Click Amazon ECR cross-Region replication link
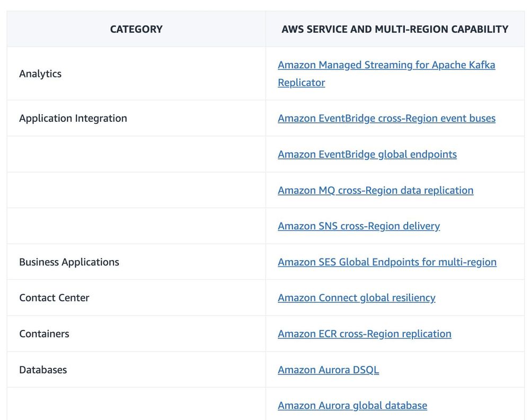Screen dimensions: 530x420 coord(364,334)
